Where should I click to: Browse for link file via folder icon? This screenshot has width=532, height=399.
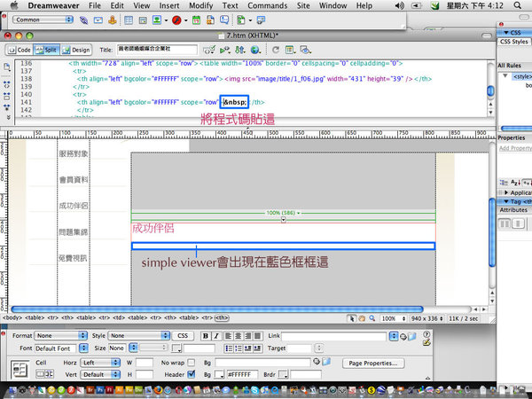[412, 336]
